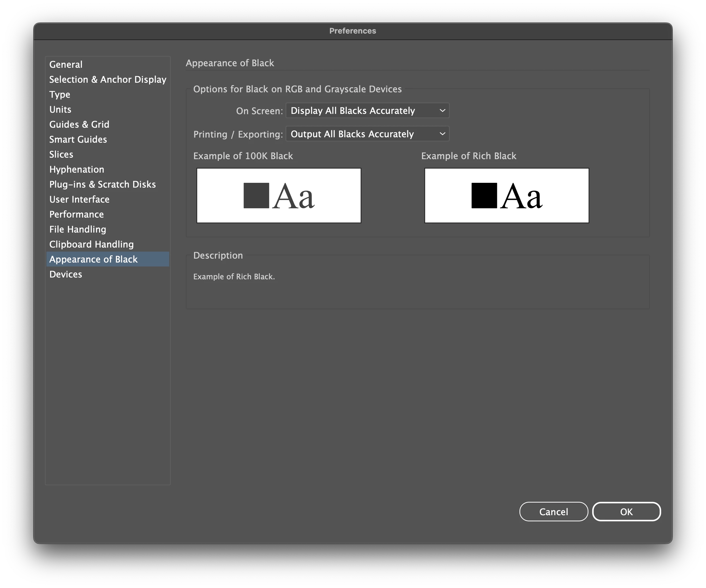Switch to User Interface preferences
The height and width of the screenshot is (588, 706).
tap(79, 200)
